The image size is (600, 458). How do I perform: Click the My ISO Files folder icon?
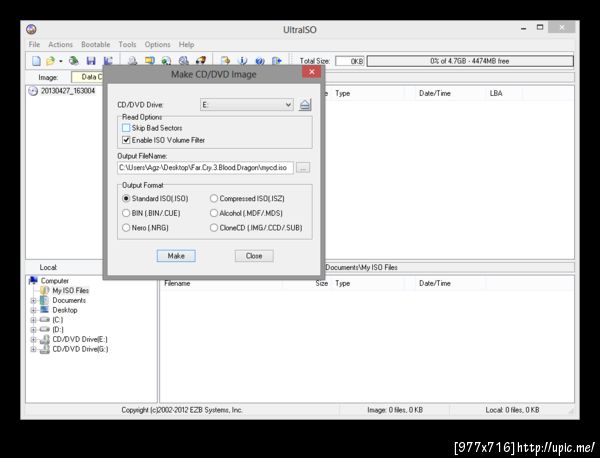45,290
